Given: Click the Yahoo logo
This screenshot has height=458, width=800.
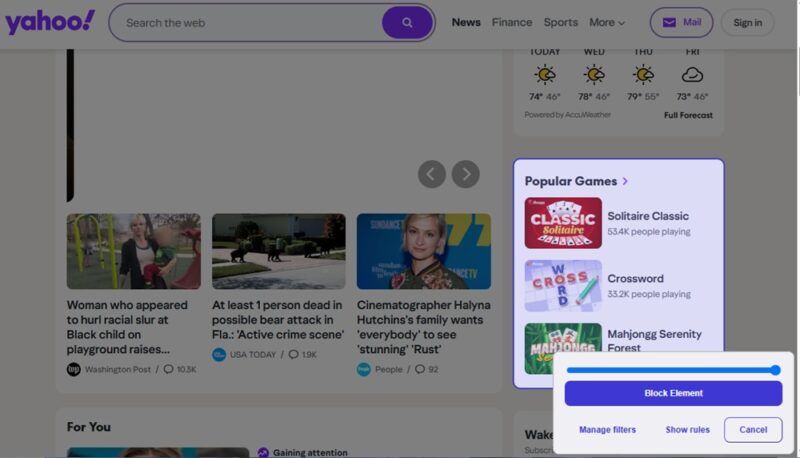Looking at the screenshot, I should click(x=49, y=22).
